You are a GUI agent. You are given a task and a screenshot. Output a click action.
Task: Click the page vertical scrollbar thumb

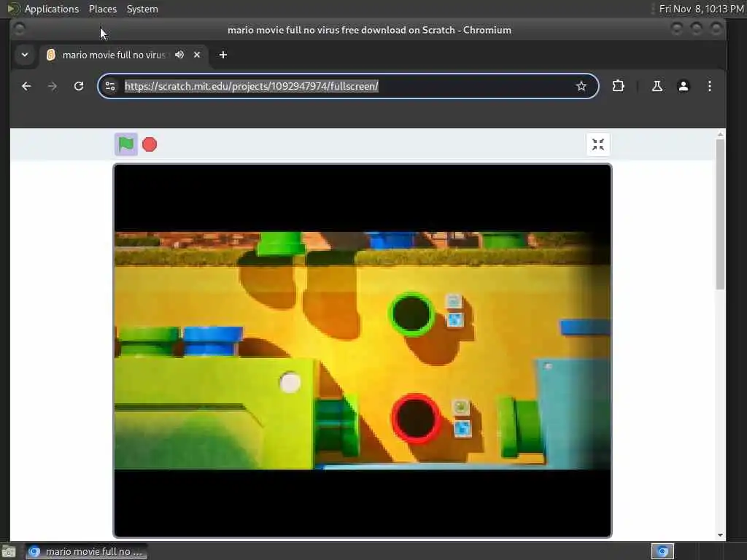point(720,214)
